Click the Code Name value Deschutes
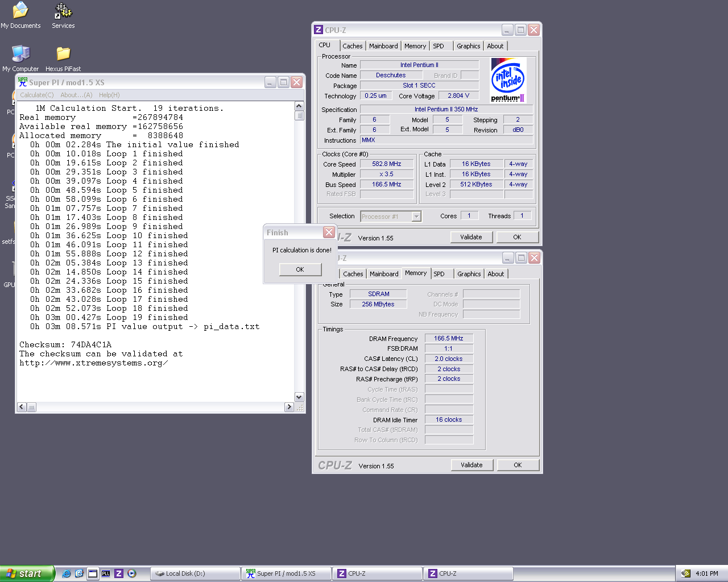This screenshot has height=582, width=728. click(391, 75)
